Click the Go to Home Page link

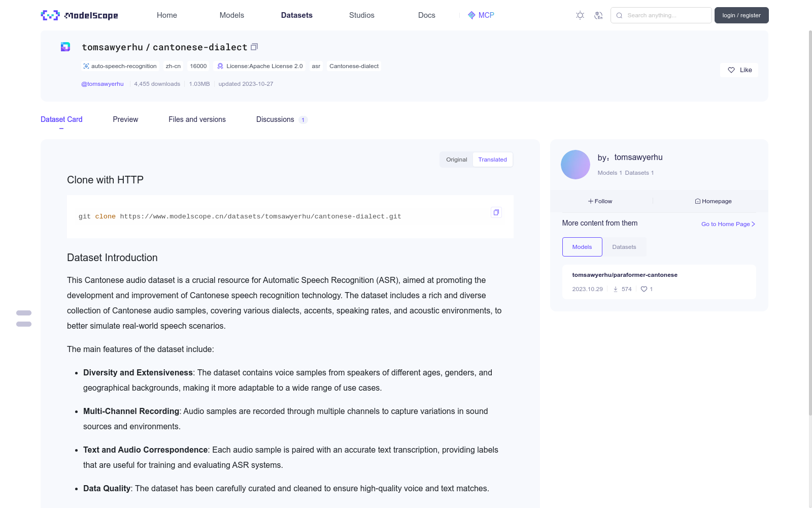[x=728, y=224]
